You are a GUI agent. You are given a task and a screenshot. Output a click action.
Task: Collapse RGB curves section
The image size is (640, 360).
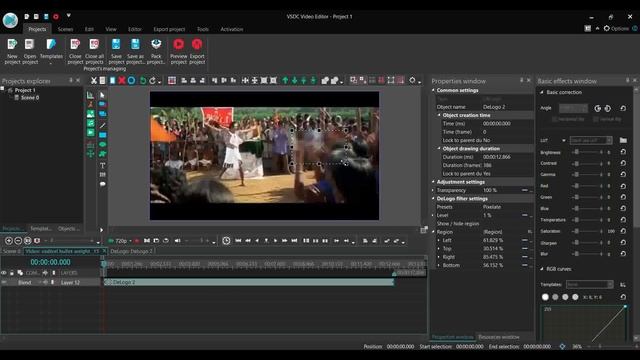pyautogui.click(x=542, y=269)
